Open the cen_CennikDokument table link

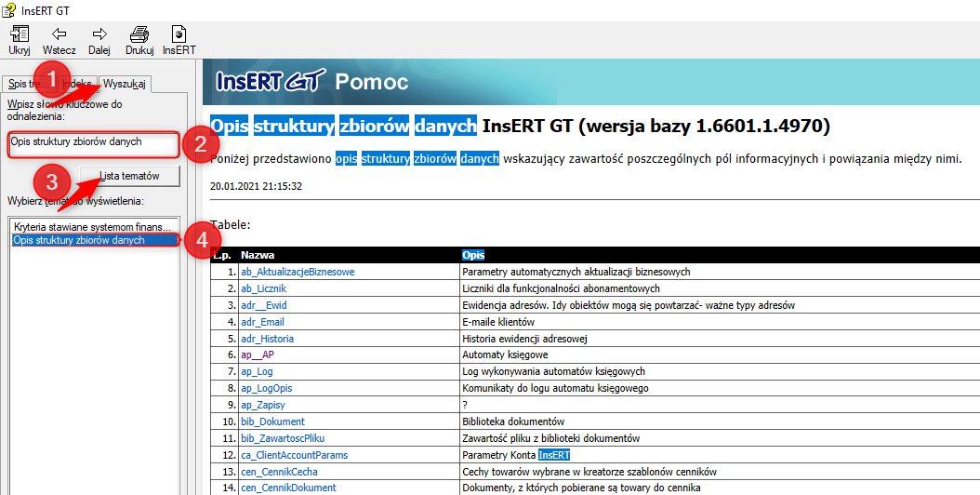(x=289, y=488)
